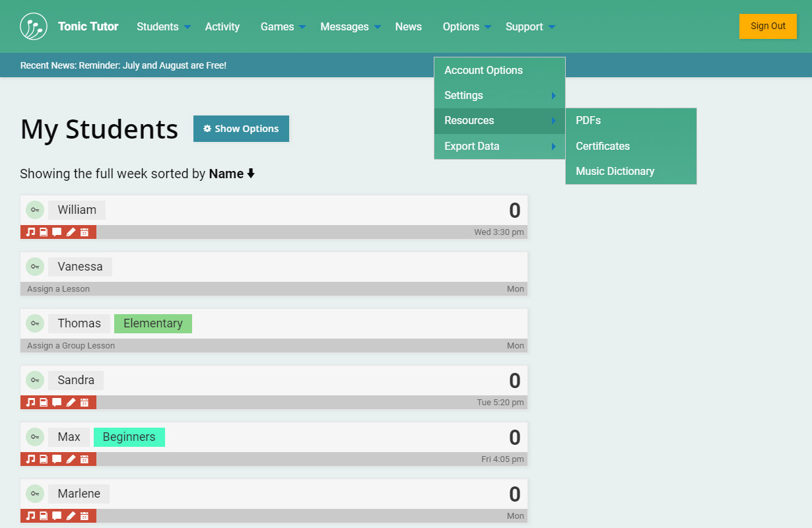Click the Sign Out button

[768, 26]
